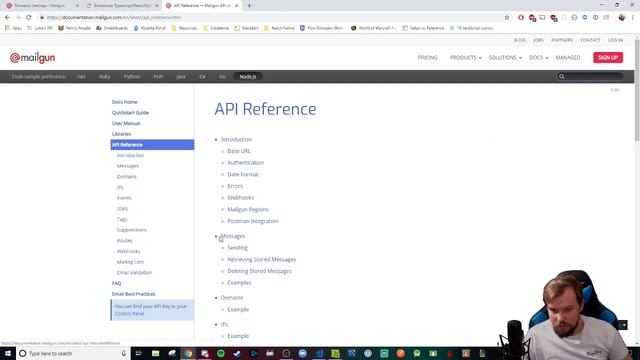This screenshot has height=360, width=640.
Task: Open the PRICING page
Action: click(427, 58)
